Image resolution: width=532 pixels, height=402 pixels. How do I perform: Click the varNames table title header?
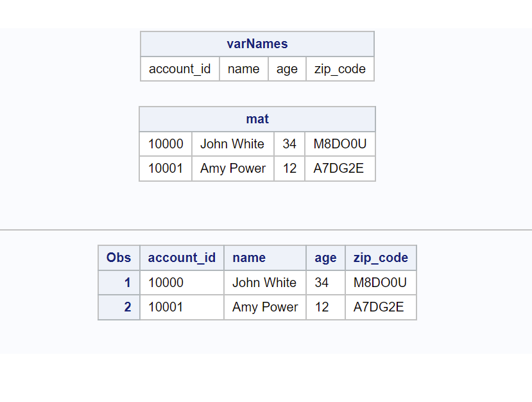(x=257, y=44)
